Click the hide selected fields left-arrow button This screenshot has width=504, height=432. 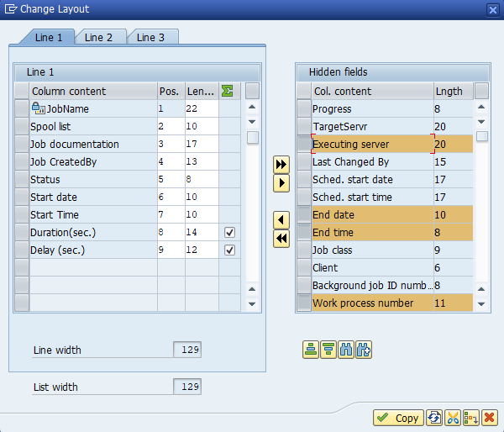tap(281, 219)
